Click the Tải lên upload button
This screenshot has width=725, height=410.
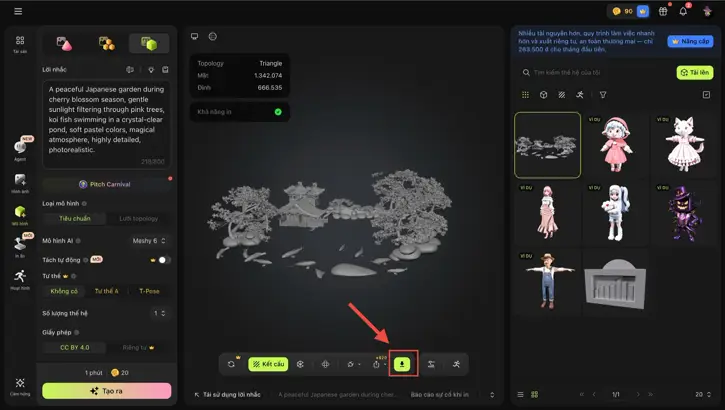click(x=695, y=73)
